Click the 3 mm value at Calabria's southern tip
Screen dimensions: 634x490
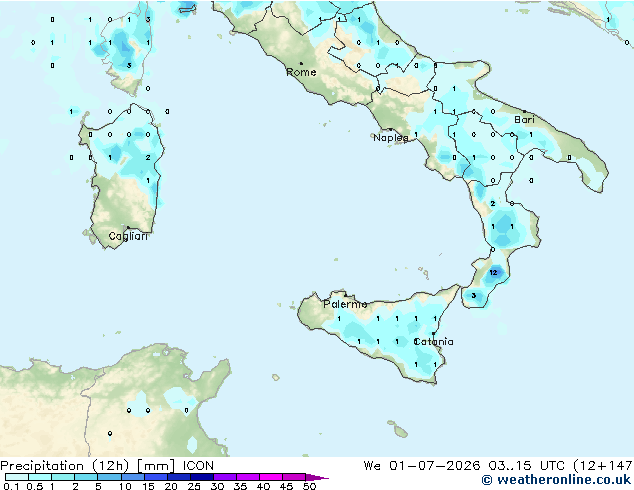click(x=473, y=296)
